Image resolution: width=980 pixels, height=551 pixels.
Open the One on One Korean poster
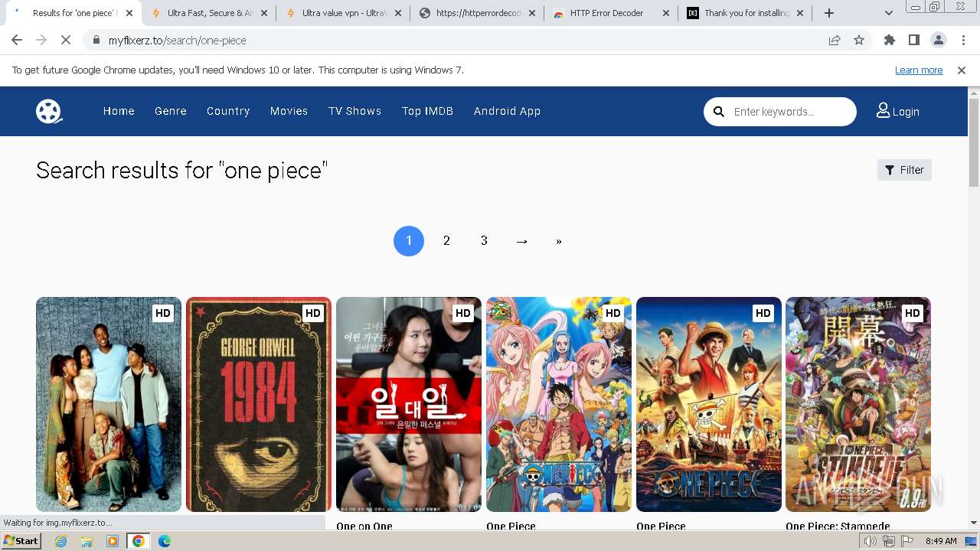pyautogui.click(x=409, y=404)
